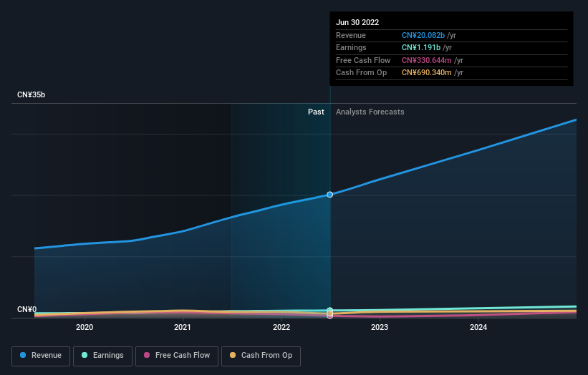This screenshot has height=375, width=588.
Task: Click the Past section label
Action: pyautogui.click(x=316, y=112)
